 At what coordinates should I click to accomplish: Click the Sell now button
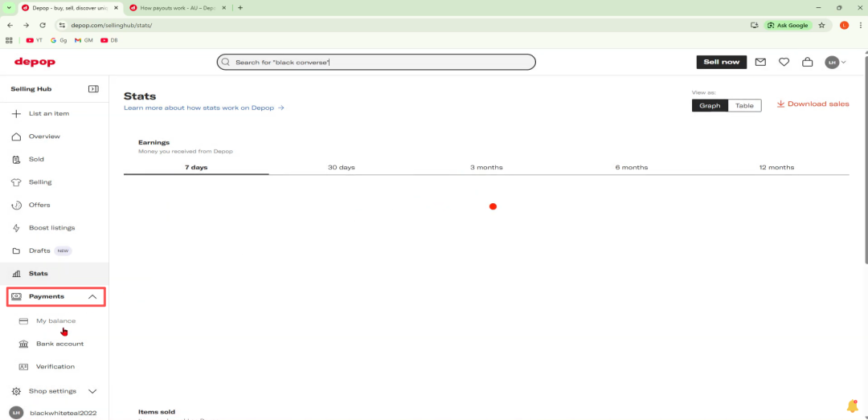point(721,62)
